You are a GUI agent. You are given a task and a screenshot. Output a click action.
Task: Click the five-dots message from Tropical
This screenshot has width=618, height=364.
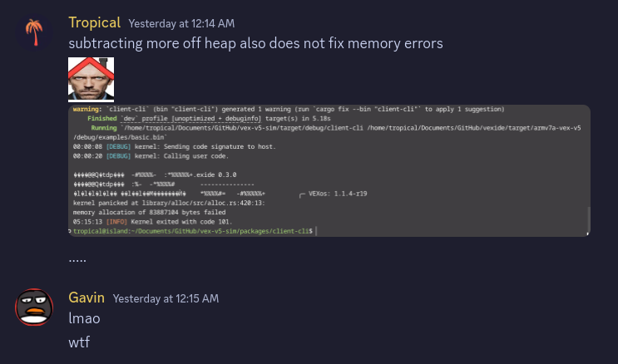pyautogui.click(x=77, y=258)
